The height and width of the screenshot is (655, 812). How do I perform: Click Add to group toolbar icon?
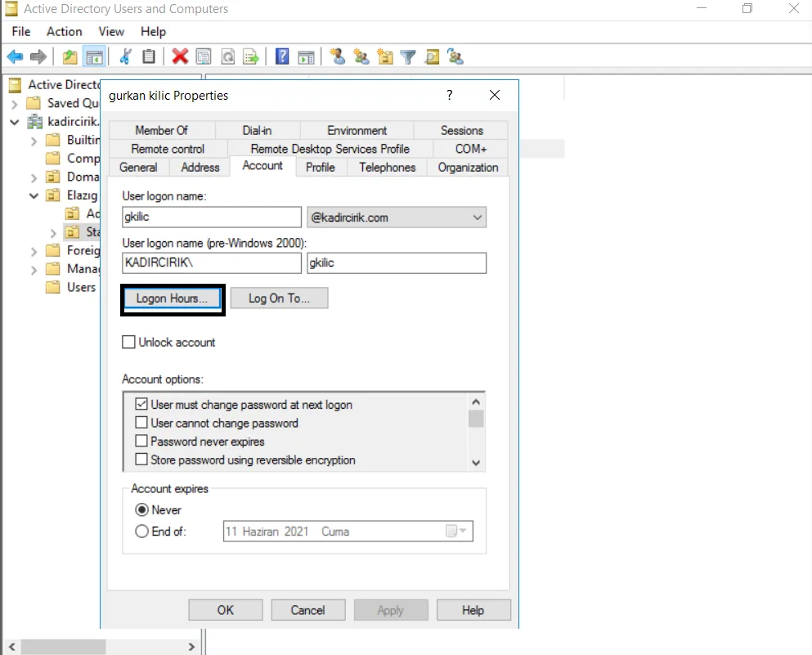tap(455, 56)
